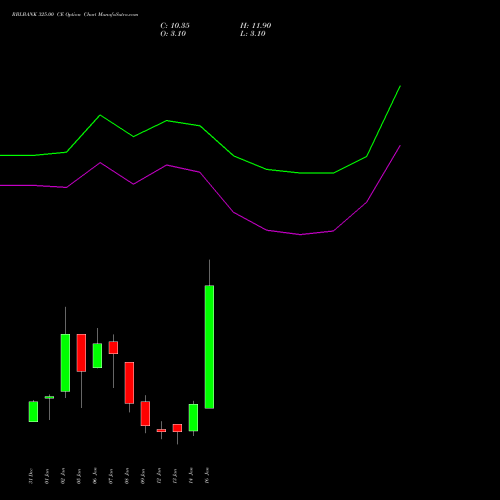
Task: Click the 31 Dec date label
Action: click(31, 476)
